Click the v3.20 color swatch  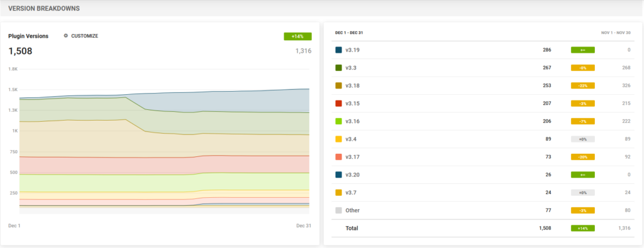pos(338,175)
